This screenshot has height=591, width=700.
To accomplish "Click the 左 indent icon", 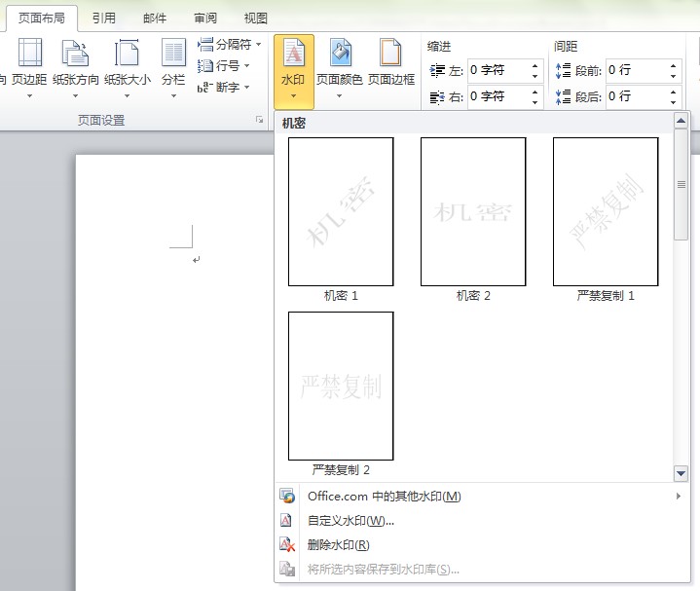I will 437,70.
